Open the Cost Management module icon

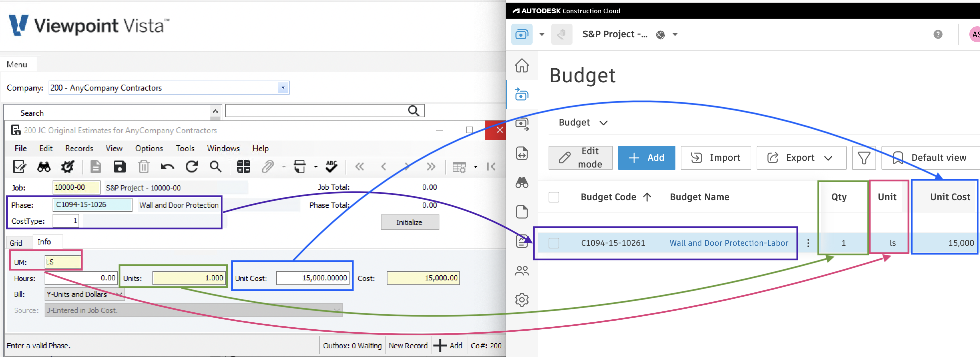coord(522,35)
